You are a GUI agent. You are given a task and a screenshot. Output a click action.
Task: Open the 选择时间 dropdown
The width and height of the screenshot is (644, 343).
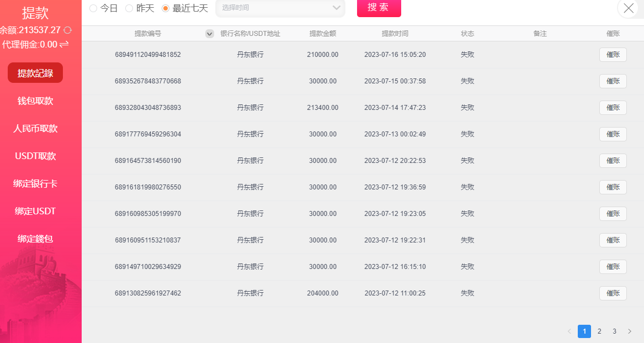(x=273, y=8)
